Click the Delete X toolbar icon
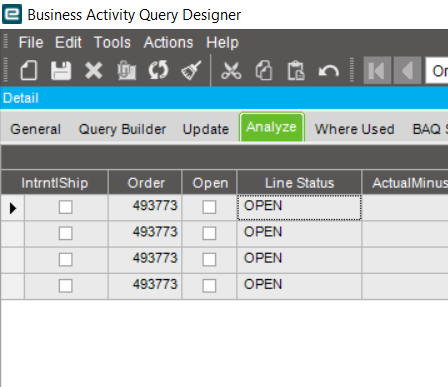 (x=94, y=71)
